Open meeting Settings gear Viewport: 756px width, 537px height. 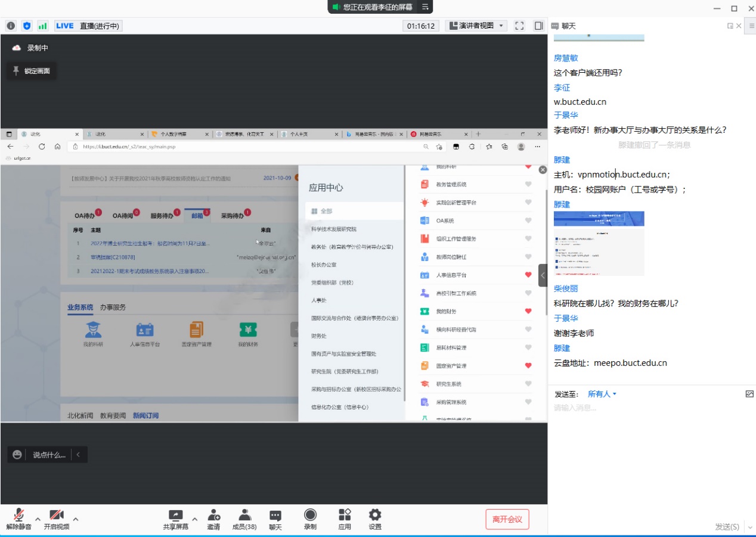[374, 519]
